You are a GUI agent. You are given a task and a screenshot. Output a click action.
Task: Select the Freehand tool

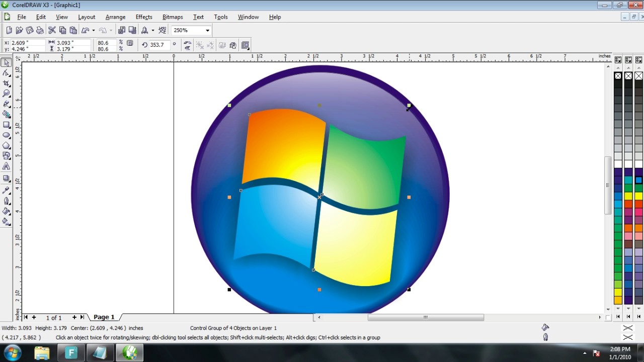(6, 104)
